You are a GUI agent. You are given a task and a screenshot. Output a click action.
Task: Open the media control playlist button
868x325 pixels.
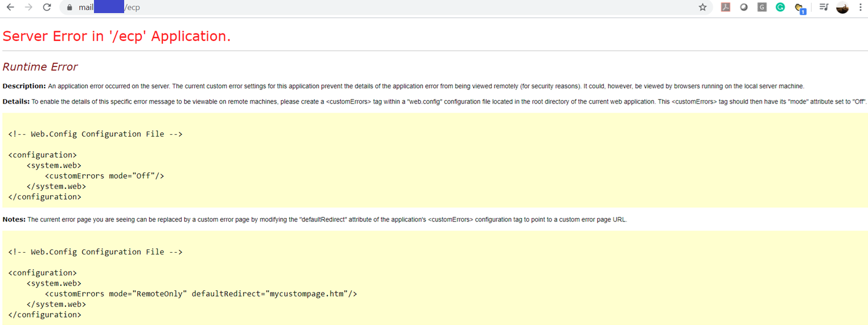824,7
